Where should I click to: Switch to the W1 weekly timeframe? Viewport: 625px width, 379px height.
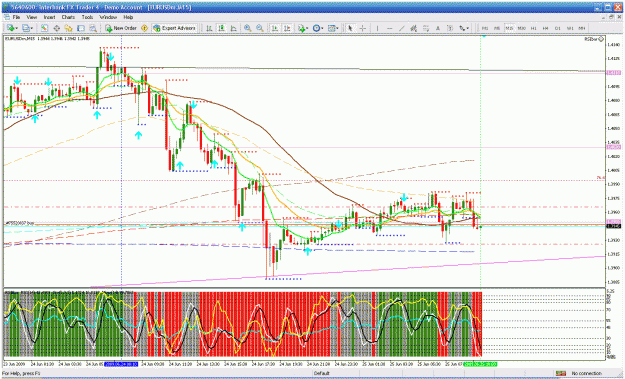click(570, 28)
